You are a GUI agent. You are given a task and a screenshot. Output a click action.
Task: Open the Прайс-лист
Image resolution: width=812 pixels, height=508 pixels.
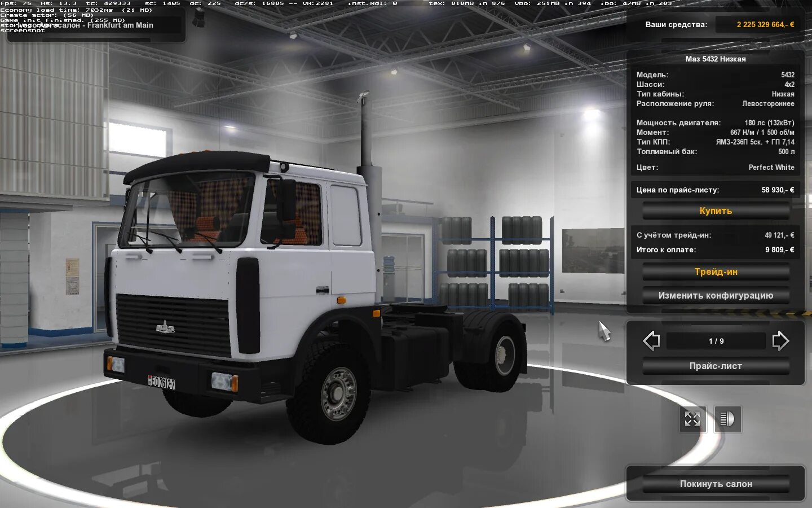(x=716, y=366)
